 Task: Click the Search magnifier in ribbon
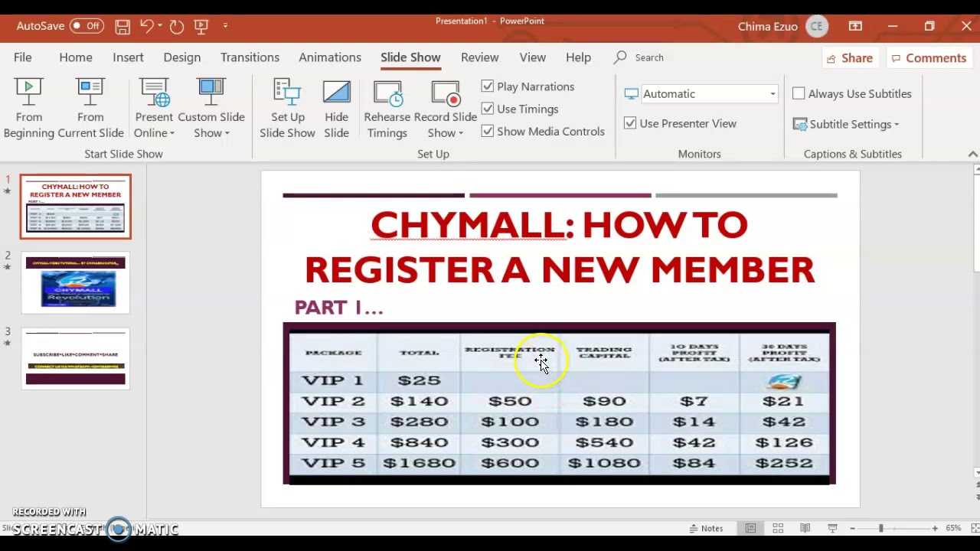(620, 57)
